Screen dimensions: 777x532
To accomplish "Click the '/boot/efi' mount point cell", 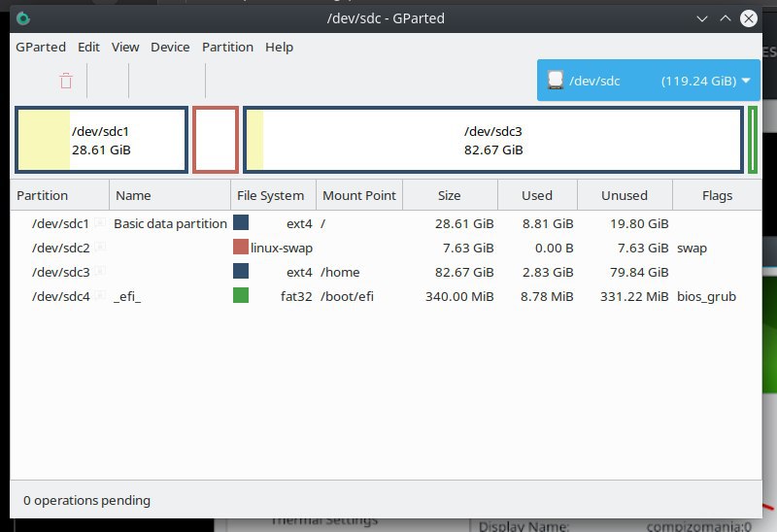I will (x=347, y=297).
